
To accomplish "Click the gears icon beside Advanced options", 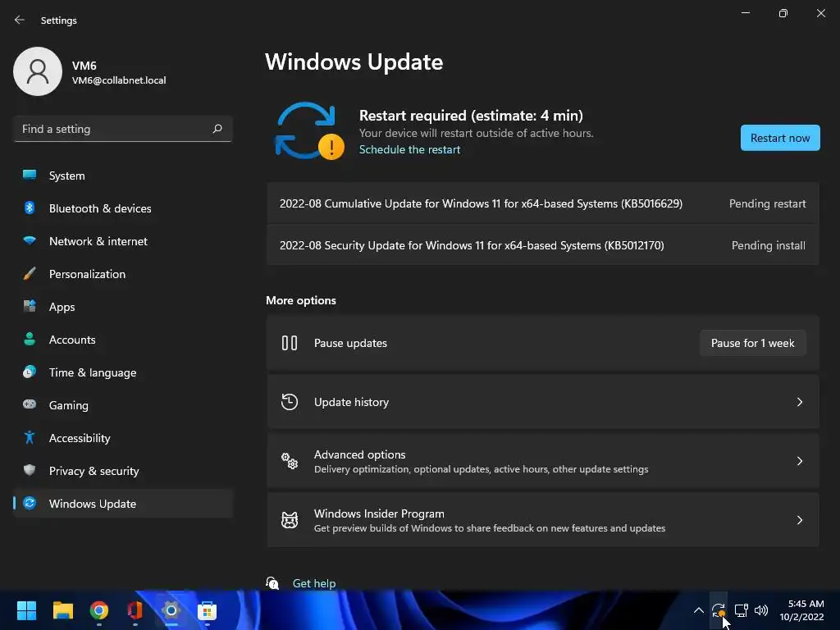I will (x=290, y=461).
